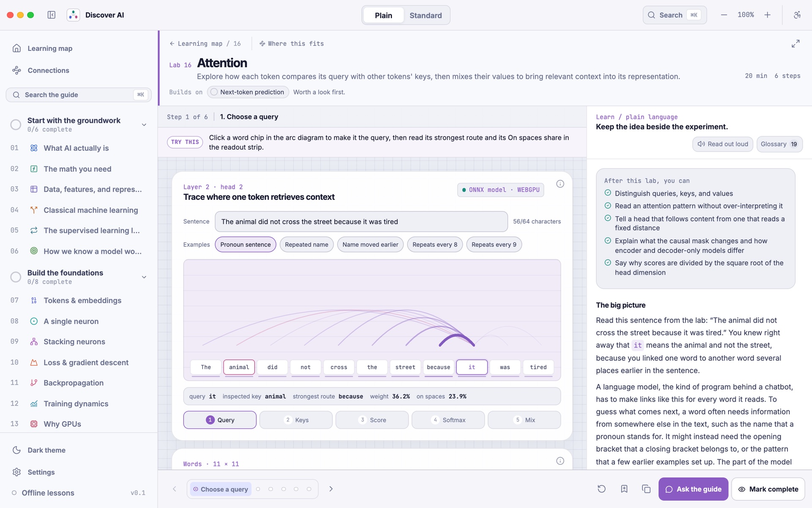Open the Next-token prediction prerequisite link
The width and height of the screenshot is (812, 508).
pyautogui.click(x=248, y=92)
